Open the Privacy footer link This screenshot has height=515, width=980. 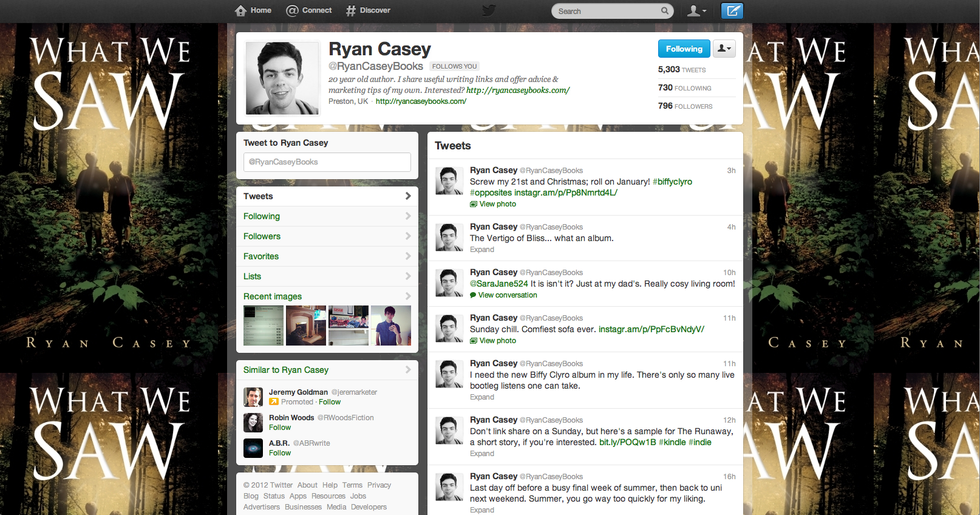pyautogui.click(x=379, y=485)
